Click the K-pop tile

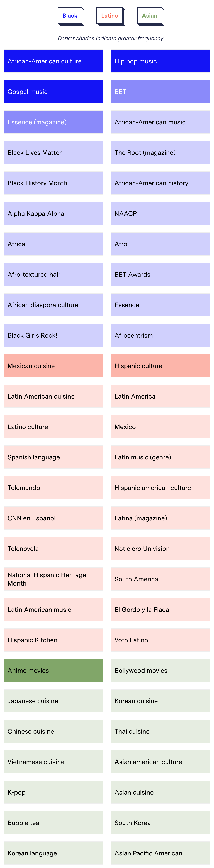click(x=53, y=792)
